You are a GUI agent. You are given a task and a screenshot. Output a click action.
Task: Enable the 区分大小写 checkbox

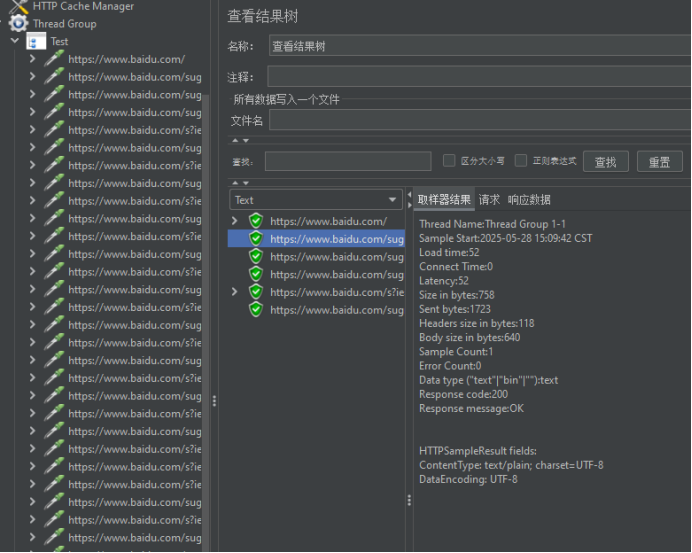449,161
